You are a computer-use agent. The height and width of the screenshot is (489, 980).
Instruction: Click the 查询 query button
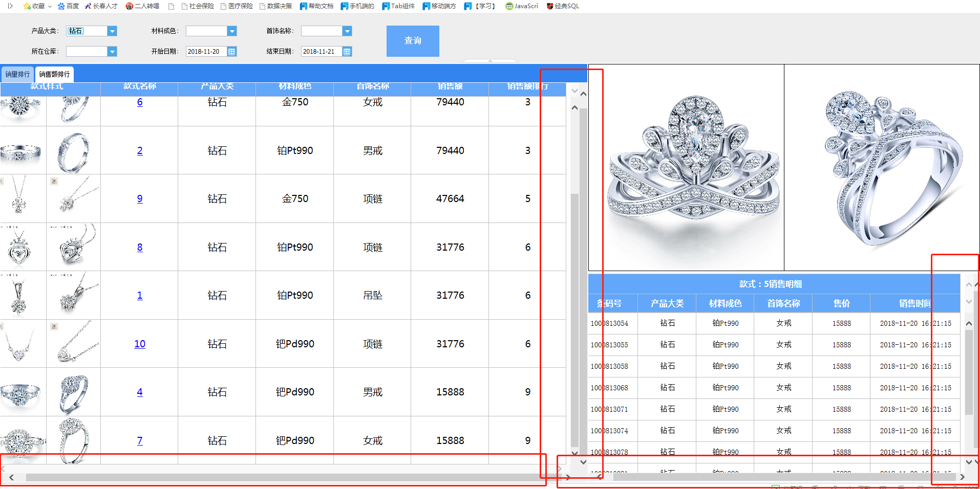413,41
